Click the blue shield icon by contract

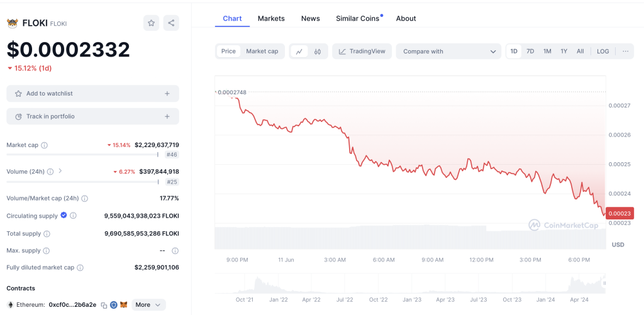click(x=113, y=305)
